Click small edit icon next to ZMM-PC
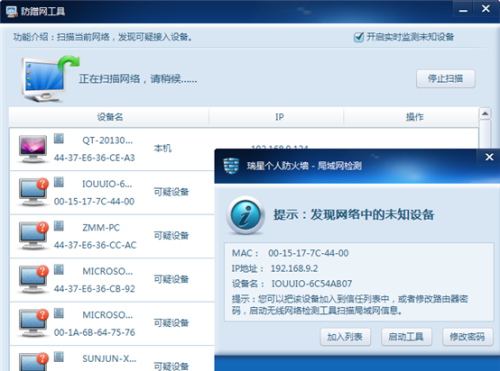500x371 pixels. (x=59, y=226)
